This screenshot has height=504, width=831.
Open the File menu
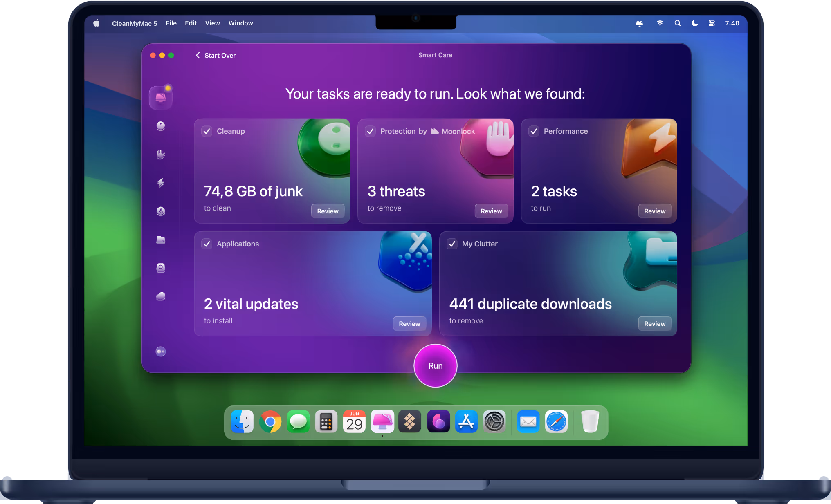(x=171, y=23)
